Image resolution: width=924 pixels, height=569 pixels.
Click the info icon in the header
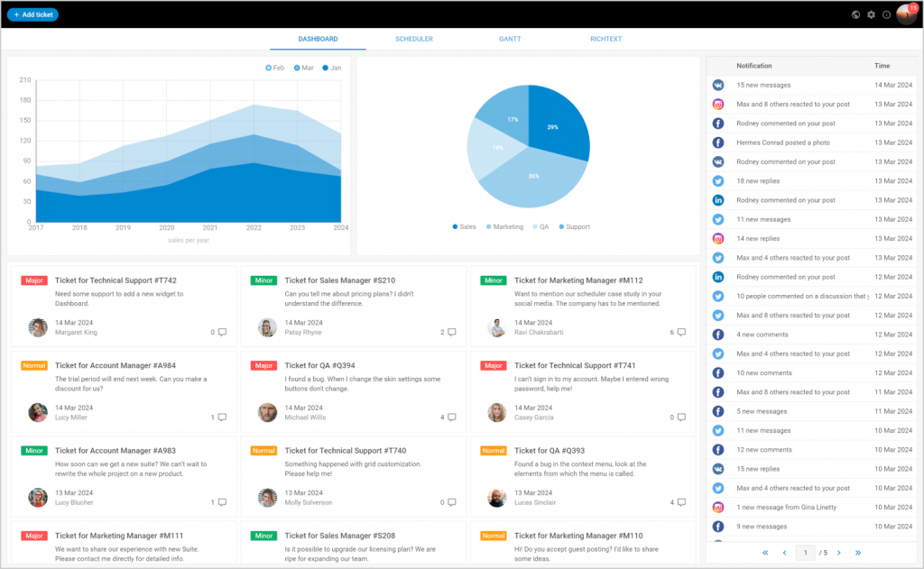887,14
